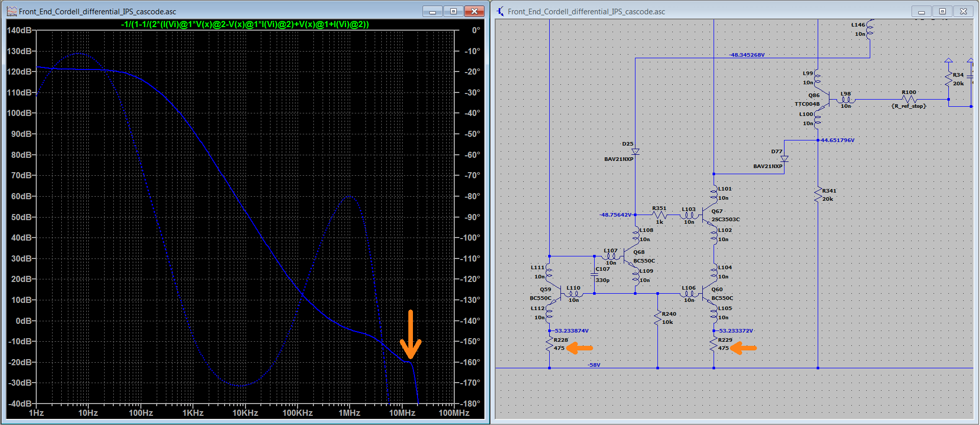Select the TTC004B transistor model text
This screenshot has width=980, height=425.
point(807,104)
